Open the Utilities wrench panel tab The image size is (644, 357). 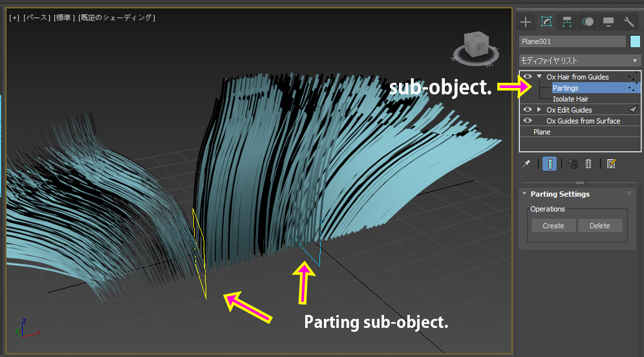pos(628,22)
